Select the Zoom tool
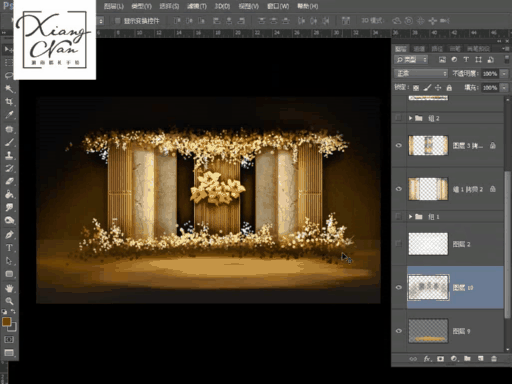The width and height of the screenshot is (512, 384). (9, 301)
